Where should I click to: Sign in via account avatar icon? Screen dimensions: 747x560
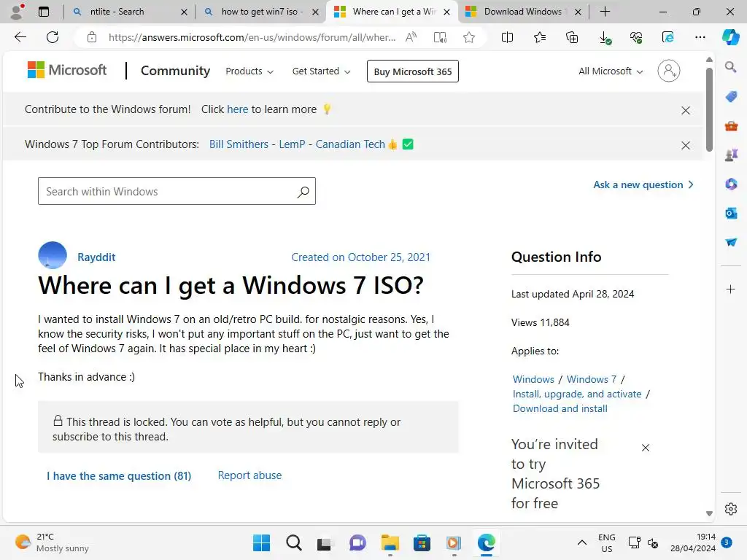[x=668, y=71]
